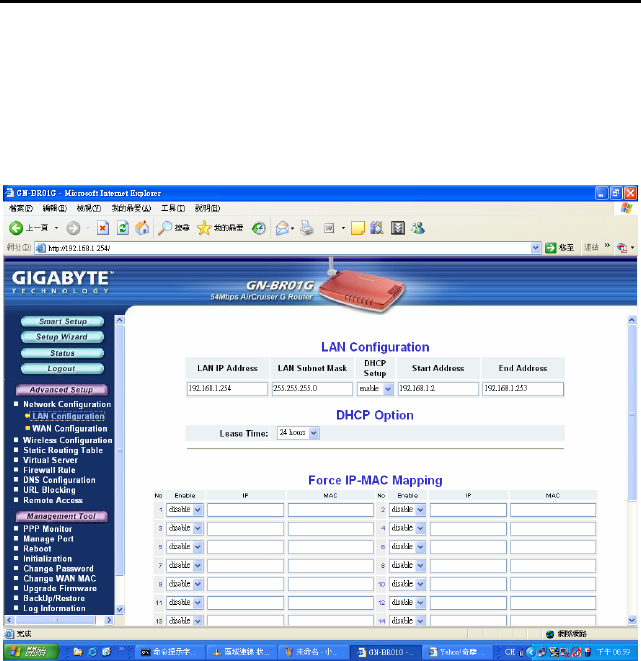641x661 pixels.
Task: Open the Upgrade Firmware link
Action: (x=60, y=588)
